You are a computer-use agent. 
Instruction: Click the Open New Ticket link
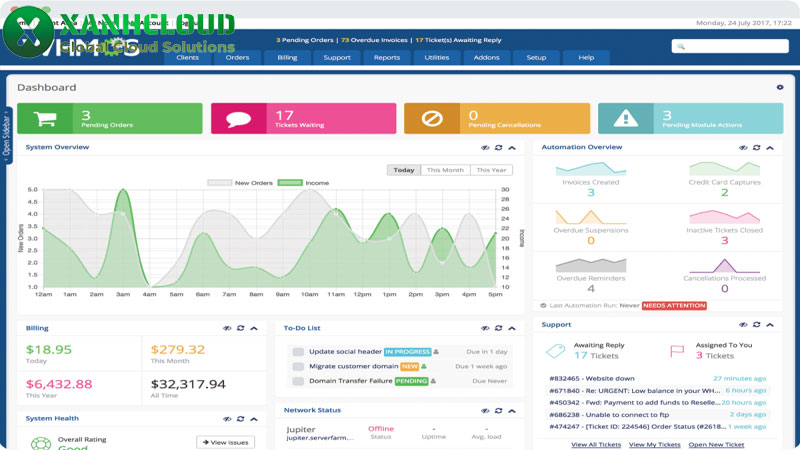pyautogui.click(x=716, y=444)
